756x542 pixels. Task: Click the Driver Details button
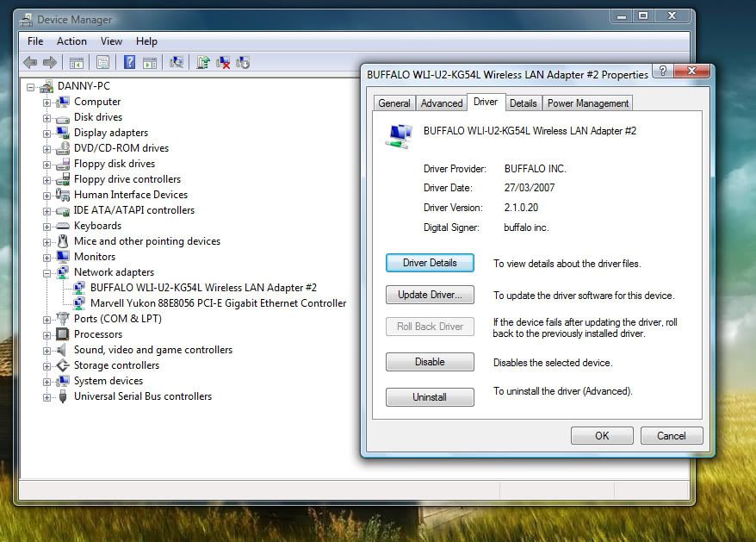pyautogui.click(x=430, y=263)
